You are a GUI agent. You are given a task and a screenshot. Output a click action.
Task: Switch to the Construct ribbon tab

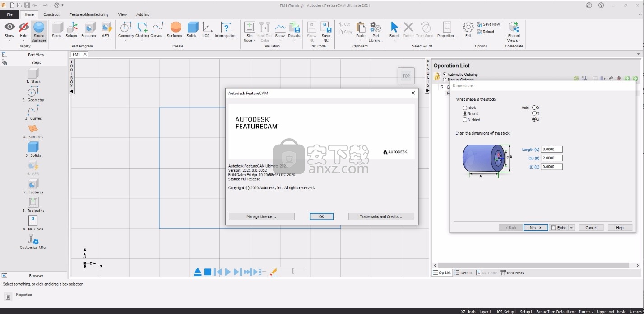pyautogui.click(x=51, y=14)
